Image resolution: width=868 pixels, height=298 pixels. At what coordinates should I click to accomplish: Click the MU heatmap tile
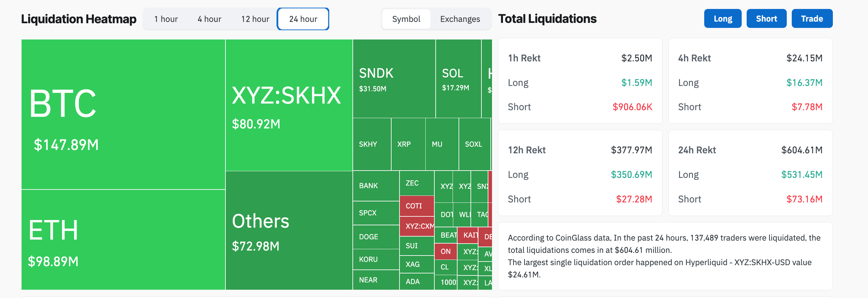tap(442, 144)
